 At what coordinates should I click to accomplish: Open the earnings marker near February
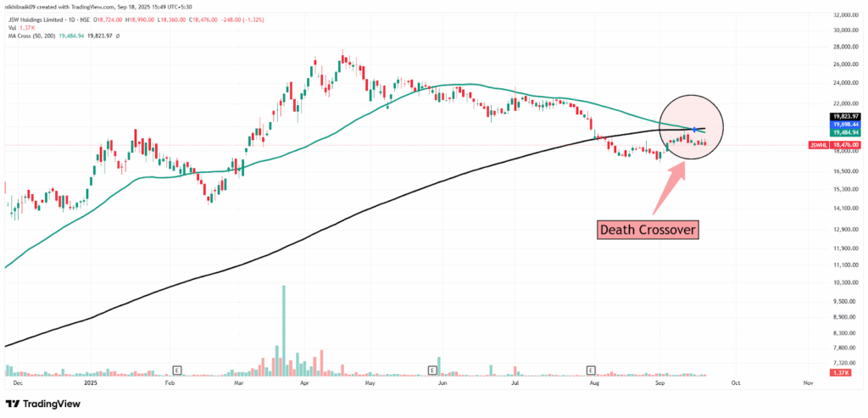176,371
